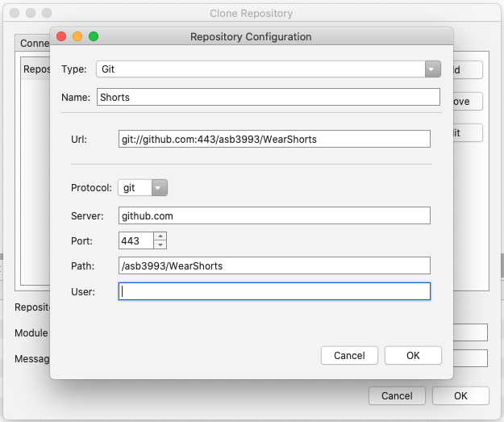The image size is (504, 422).
Task: Click the Name field containing Shorts
Action: [269, 97]
